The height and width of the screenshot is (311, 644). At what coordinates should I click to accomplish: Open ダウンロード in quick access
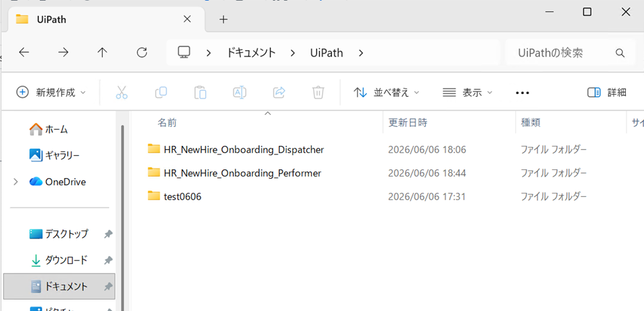pyautogui.click(x=59, y=260)
